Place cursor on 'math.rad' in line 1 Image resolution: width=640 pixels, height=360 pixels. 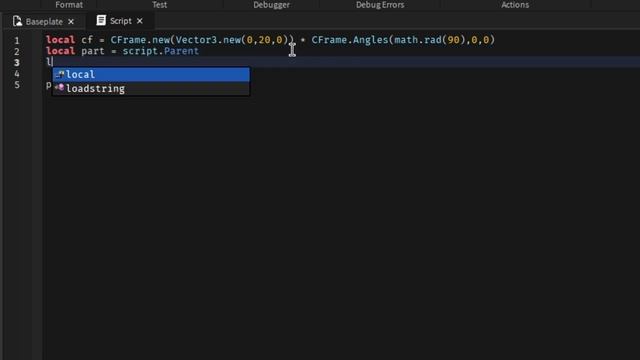tap(418, 40)
